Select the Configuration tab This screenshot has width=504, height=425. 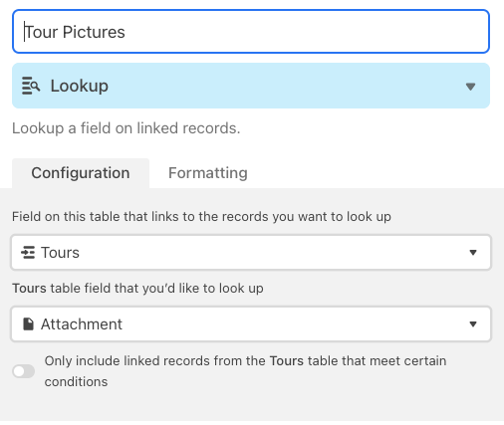click(81, 173)
